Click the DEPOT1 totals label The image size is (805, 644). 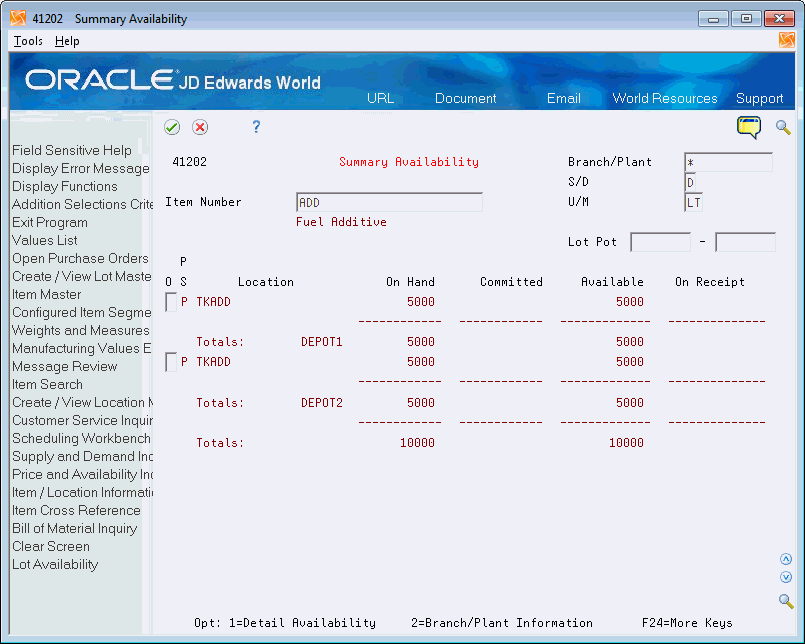[321, 342]
